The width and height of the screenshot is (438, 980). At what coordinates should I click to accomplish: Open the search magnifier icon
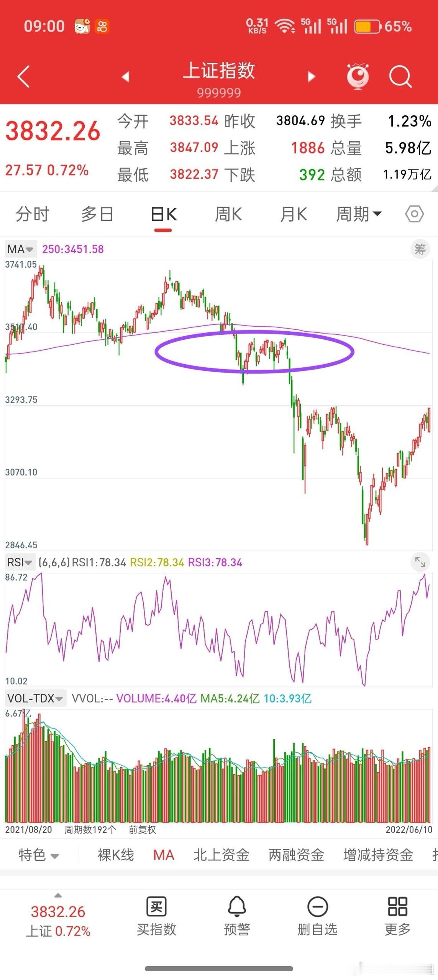pyautogui.click(x=400, y=77)
